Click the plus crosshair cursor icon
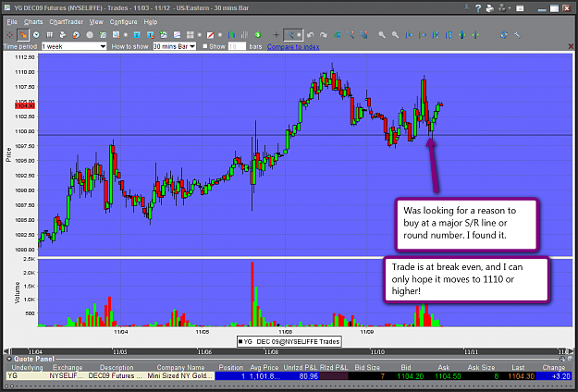Screen dimensions: 578x392 point(276,35)
